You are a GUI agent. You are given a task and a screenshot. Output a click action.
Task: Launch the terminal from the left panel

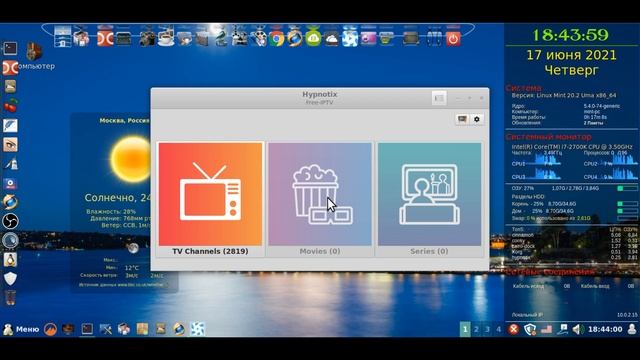(x=10, y=48)
